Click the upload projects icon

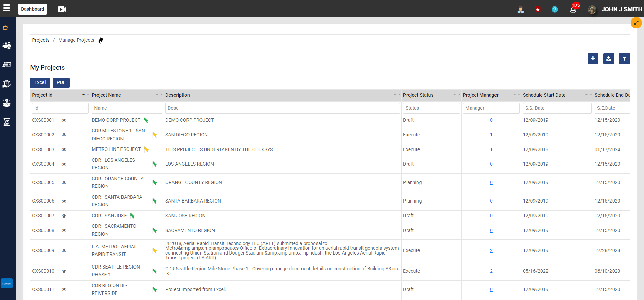(608, 59)
